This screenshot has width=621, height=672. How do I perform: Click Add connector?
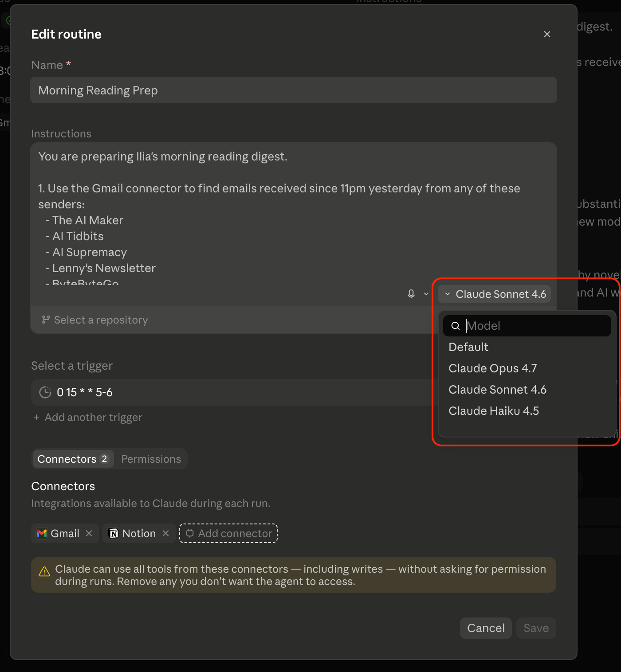coord(228,533)
